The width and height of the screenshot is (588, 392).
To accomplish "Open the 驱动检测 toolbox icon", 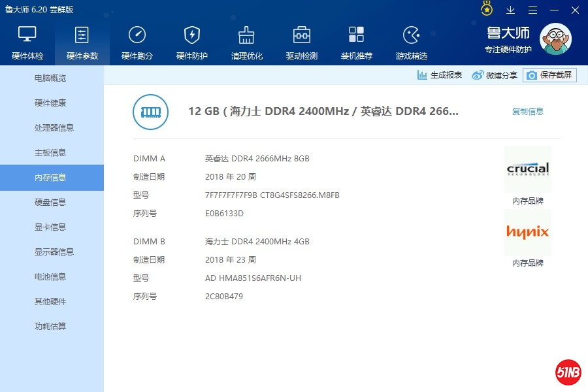I will pos(301,35).
